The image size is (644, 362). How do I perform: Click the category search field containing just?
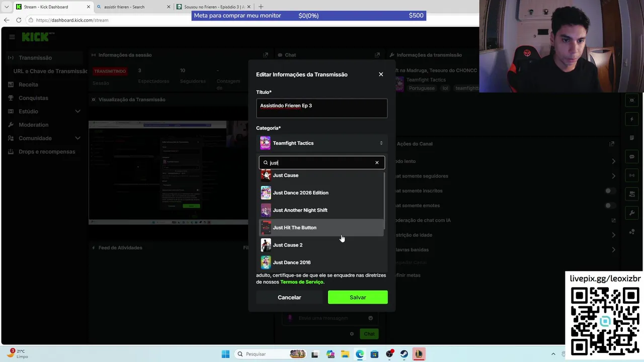[321, 162]
